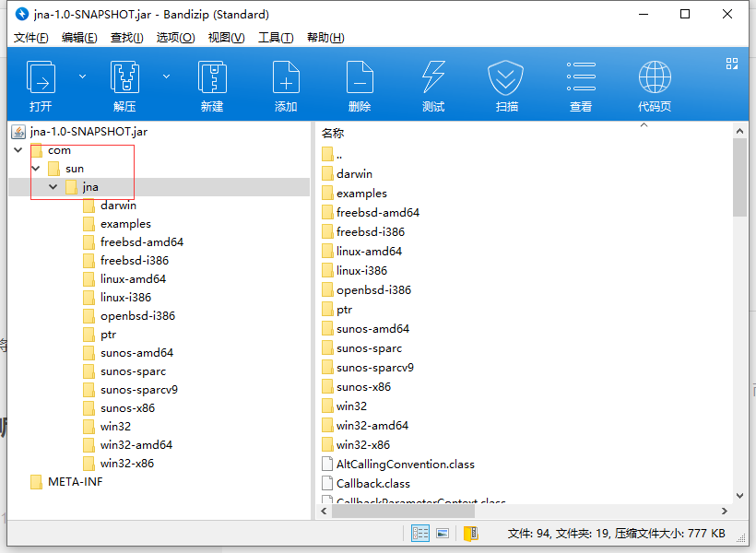Click the Callback.class file icon
The height and width of the screenshot is (553, 756).
pyautogui.click(x=327, y=483)
